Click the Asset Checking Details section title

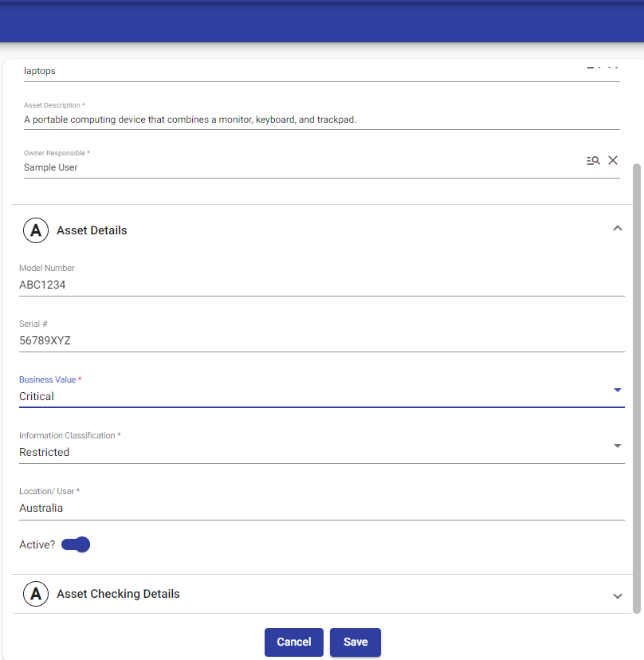118,594
